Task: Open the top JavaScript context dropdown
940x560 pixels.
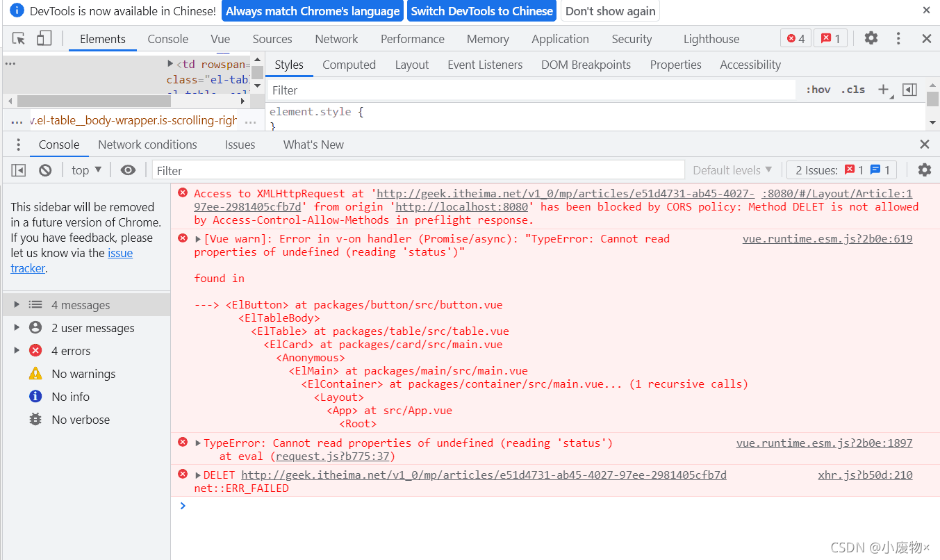Action: 87,170
